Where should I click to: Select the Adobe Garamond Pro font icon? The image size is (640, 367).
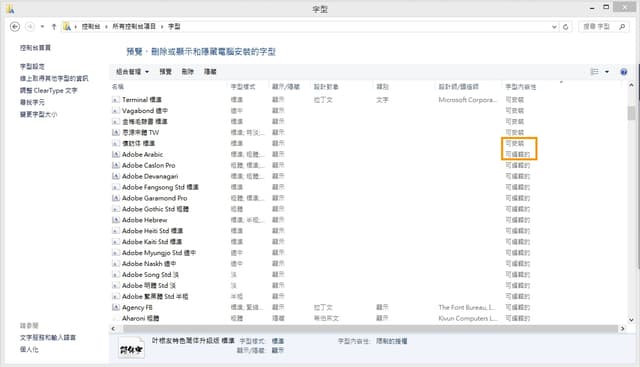click(116, 198)
